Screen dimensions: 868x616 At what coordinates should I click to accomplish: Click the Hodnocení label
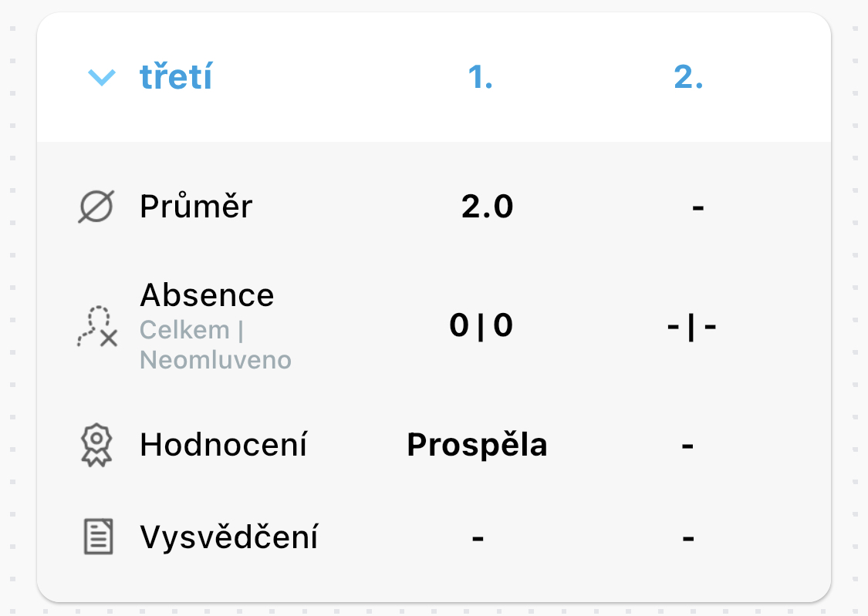coord(223,445)
